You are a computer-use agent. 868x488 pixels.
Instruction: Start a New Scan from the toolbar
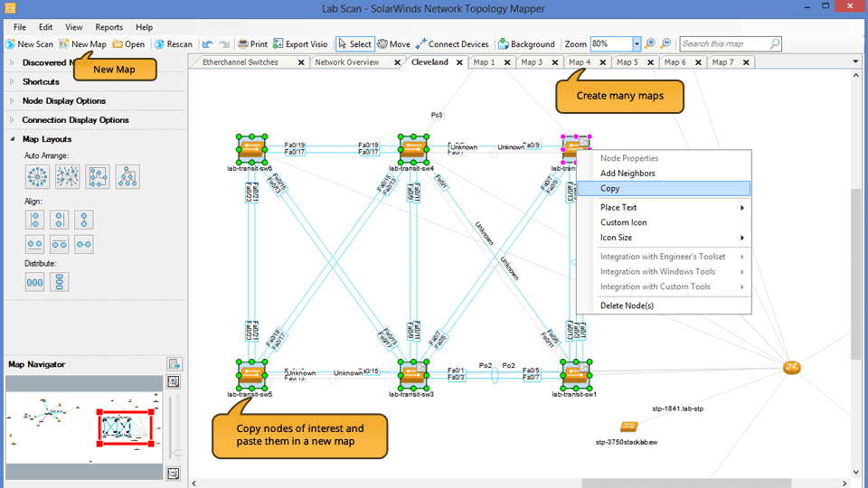click(x=29, y=44)
